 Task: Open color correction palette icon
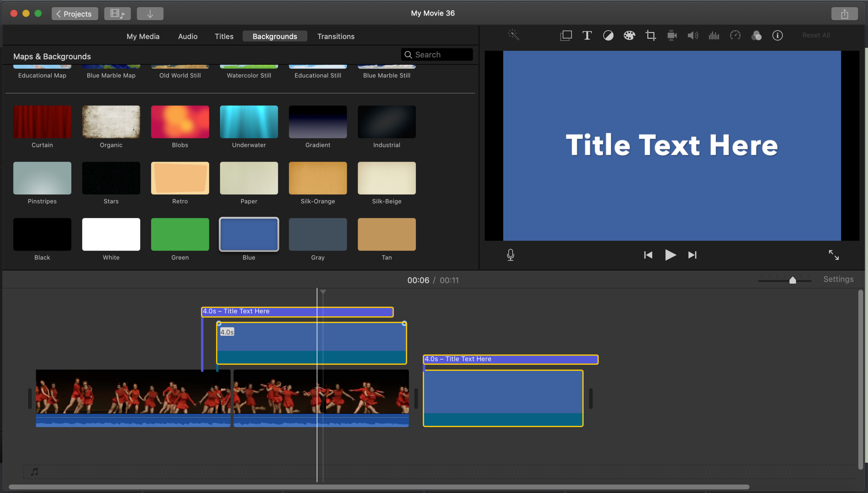[629, 35]
